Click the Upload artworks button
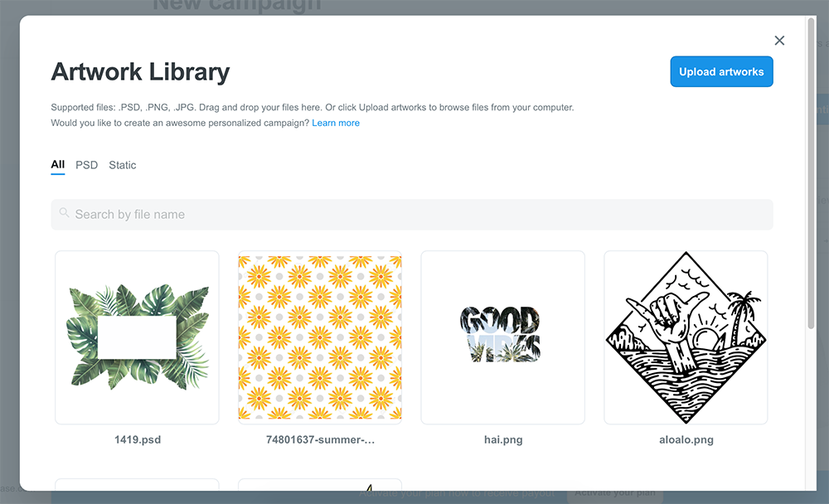This screenshot has height=504, width=829. pos(721,71)
